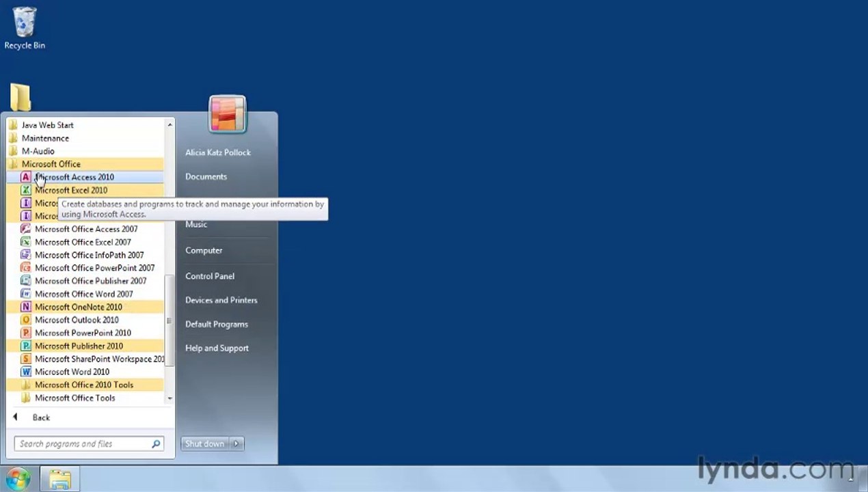
Task: Open Computer from the Start menu
Action: click(x=204, y=250)
